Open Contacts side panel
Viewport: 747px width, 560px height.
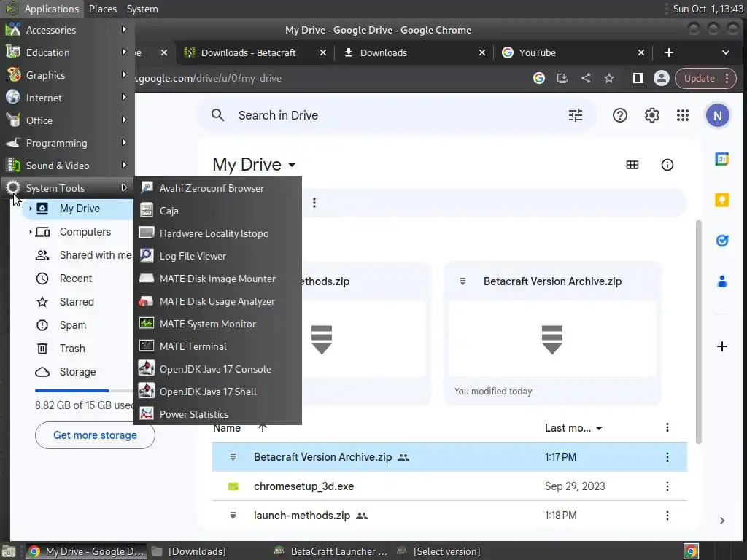coord(722,281)
